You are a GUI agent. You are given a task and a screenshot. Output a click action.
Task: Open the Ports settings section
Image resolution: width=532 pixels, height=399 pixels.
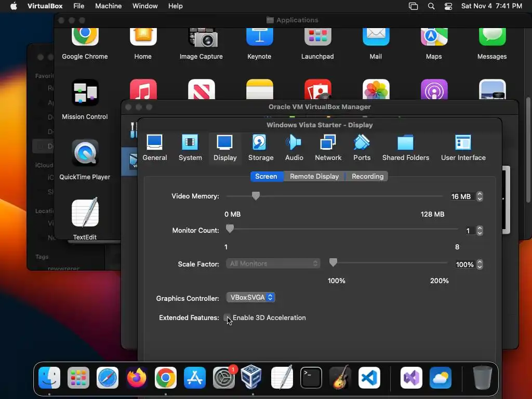[x=362, y=148]
